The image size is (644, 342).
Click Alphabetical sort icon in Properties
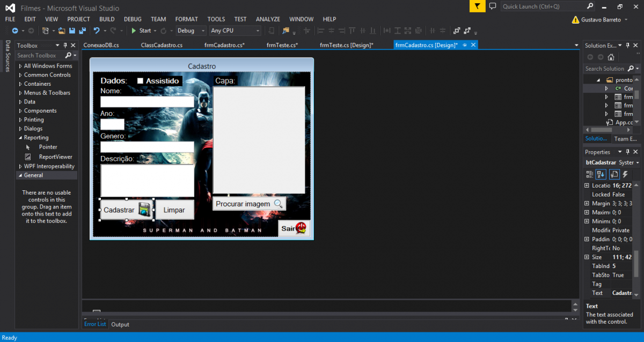point(601,174)
